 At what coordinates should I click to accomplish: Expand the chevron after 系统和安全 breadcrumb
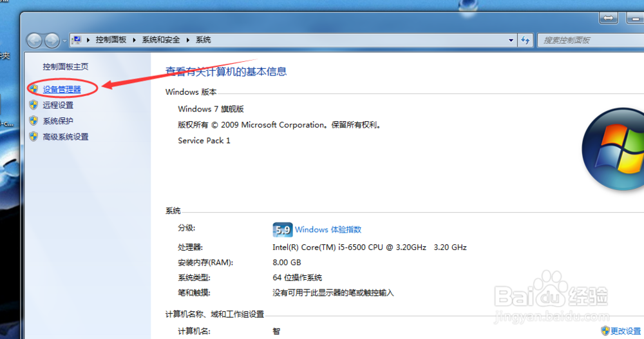point(188,40)
